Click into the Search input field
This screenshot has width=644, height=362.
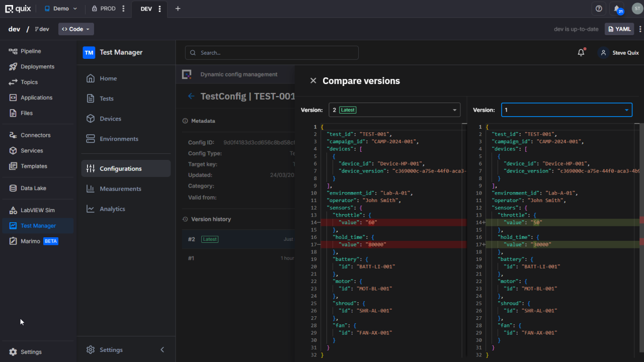(272, 53)
